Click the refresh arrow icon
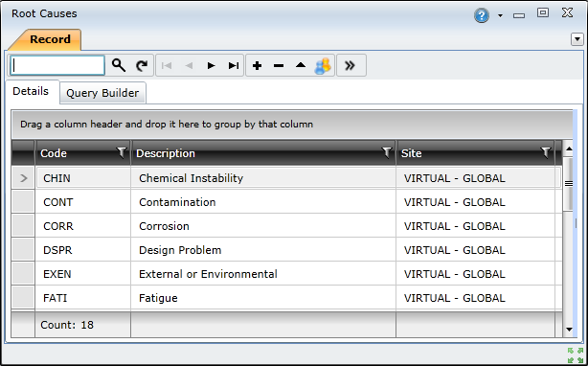 142,65
